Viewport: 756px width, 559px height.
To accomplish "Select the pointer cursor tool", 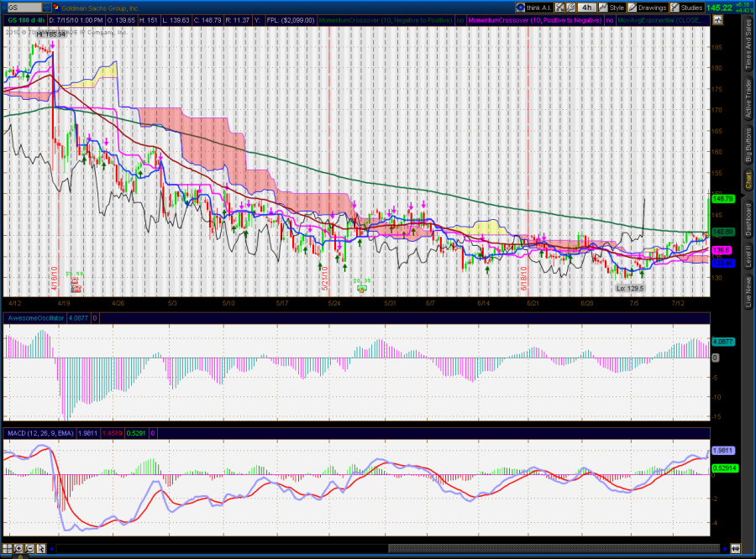I will [x=41, y=548].
